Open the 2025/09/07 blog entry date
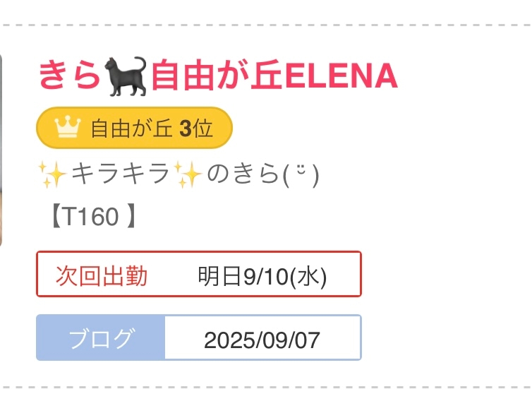Image resolution: width=532 pixels, height=406 pixels. click(x=262, y=340)
